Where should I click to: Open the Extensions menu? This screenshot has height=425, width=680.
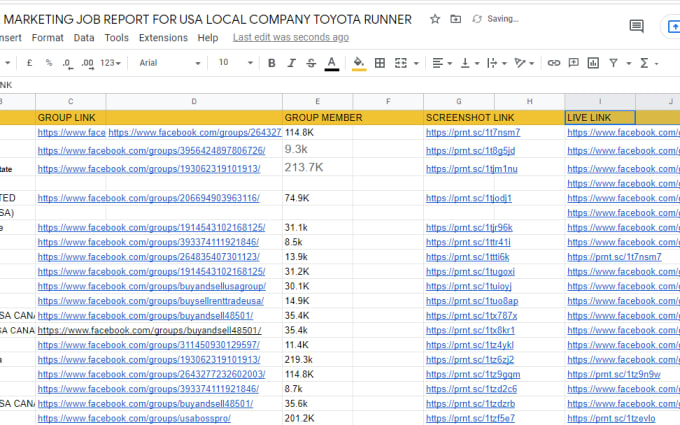(x=163, y=38)
